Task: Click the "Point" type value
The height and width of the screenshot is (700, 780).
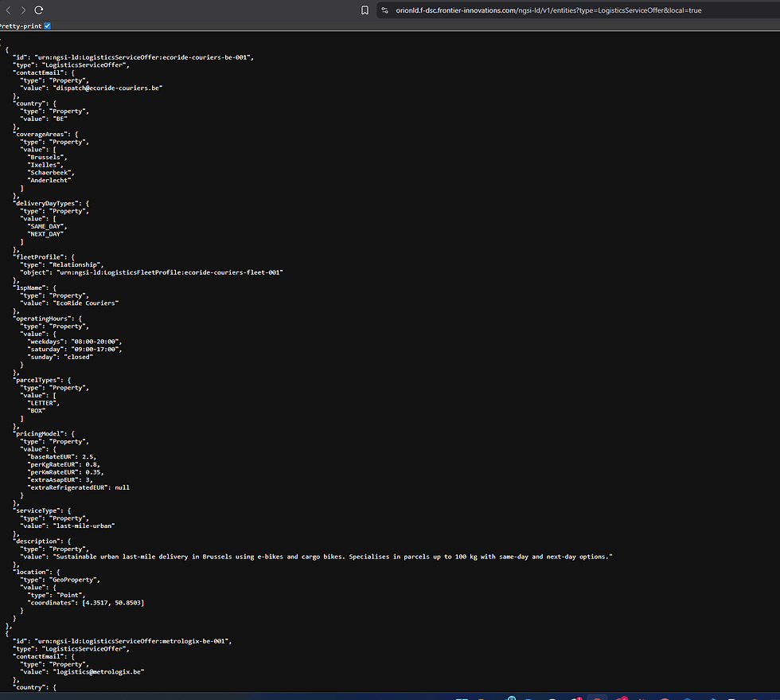Action: [x=69, y=595]
